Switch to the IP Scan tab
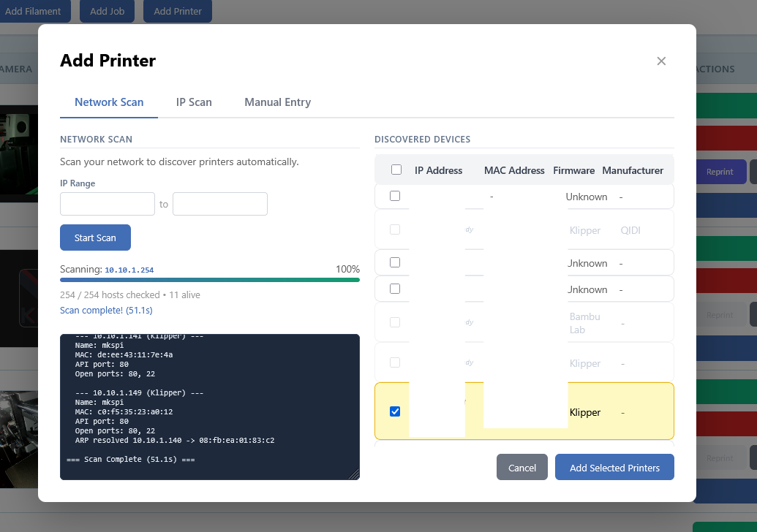Image resolution: width=757 pixels, height=532 pixels. 194,102
